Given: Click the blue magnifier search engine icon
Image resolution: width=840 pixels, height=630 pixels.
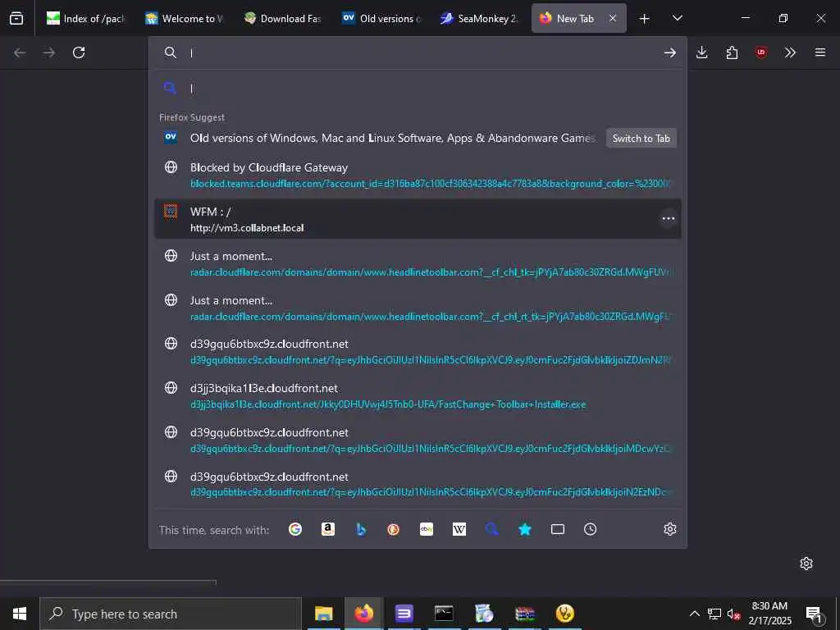Looking at the screenshot, I should click(x=492, y=529).
